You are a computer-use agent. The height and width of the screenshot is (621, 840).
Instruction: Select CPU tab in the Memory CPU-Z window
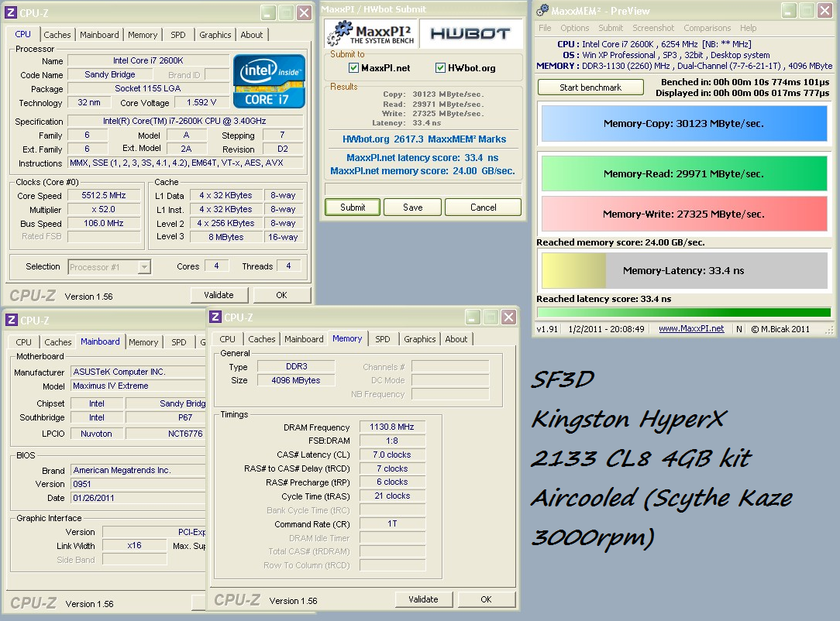227,339
